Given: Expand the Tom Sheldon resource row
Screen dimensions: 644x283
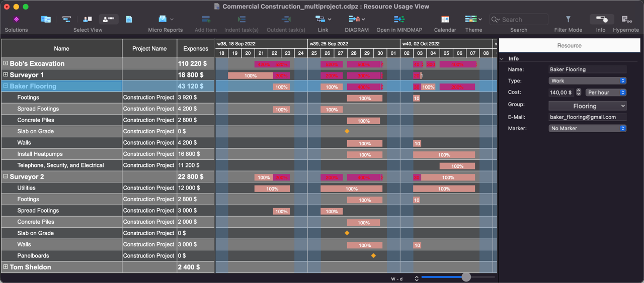Looking at the screenshot, I should (6, 267).
